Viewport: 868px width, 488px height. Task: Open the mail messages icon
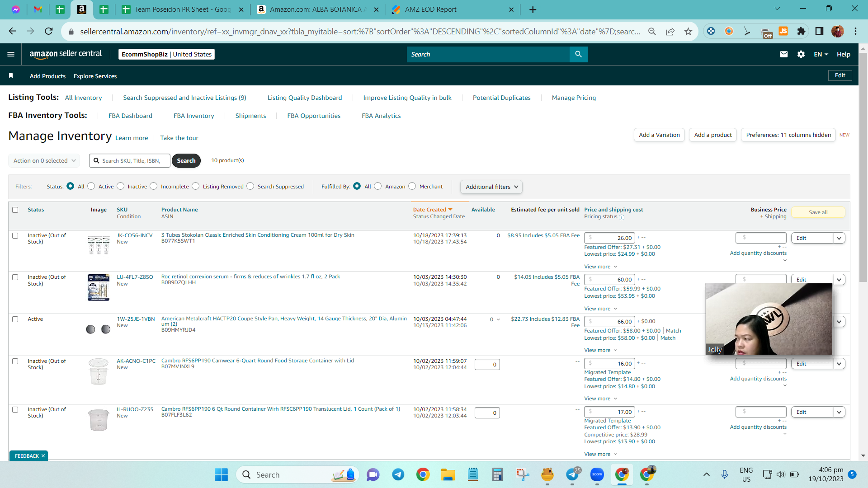[784, 54]
